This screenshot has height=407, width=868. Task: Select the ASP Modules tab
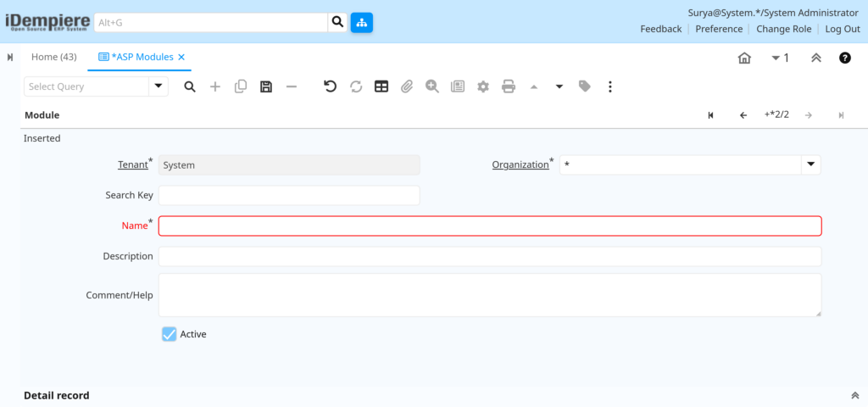tap(136, 57)
